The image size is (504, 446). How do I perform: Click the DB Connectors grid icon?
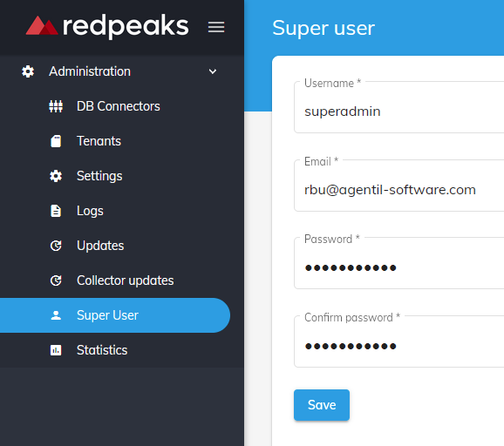(x=56, y=106)
